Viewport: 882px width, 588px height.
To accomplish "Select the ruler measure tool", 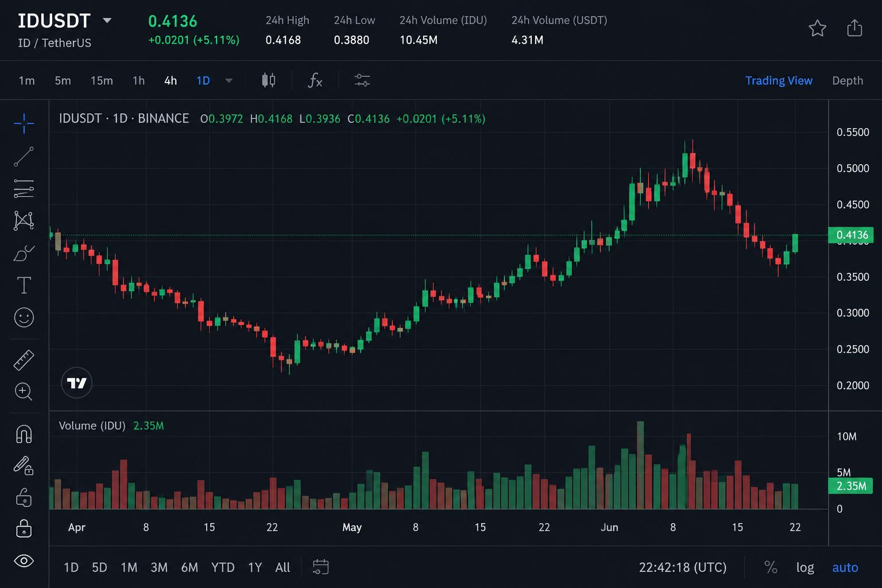I will click(x=24, y=360).
